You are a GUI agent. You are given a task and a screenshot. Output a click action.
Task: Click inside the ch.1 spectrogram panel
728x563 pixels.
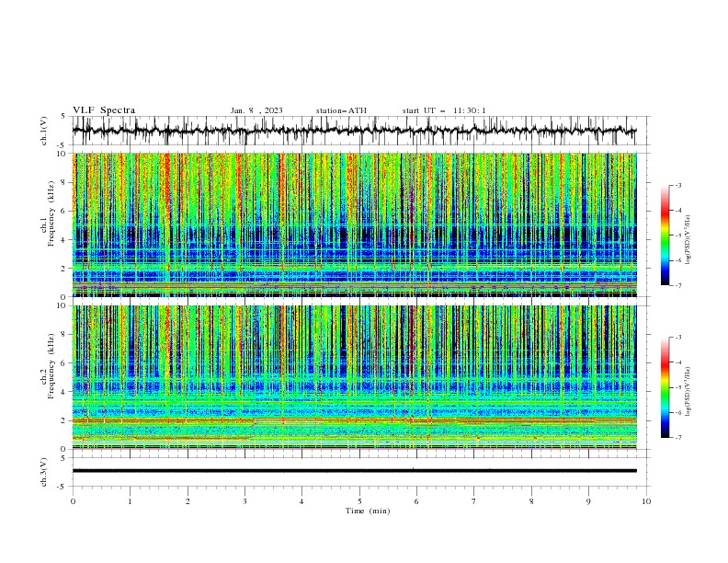(355, 224)
